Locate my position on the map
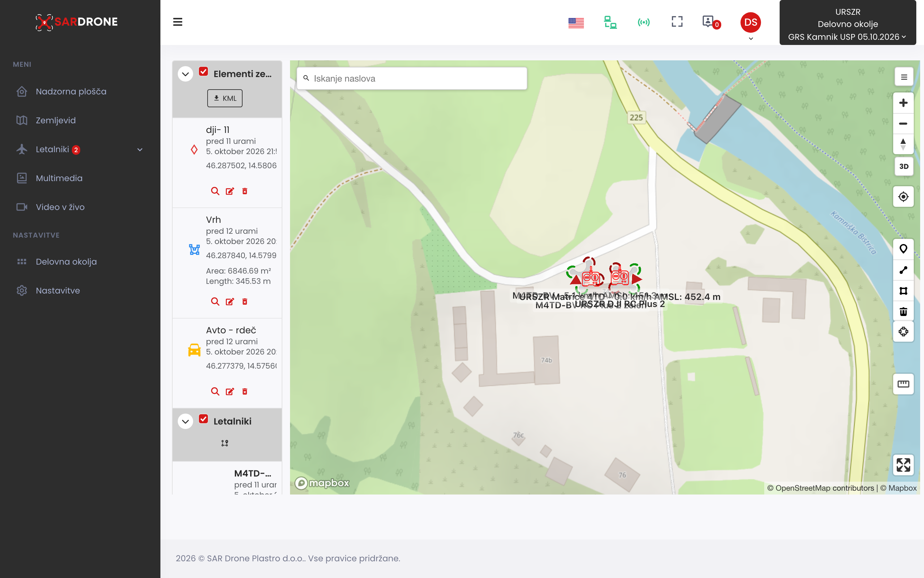 pos(903,197)
